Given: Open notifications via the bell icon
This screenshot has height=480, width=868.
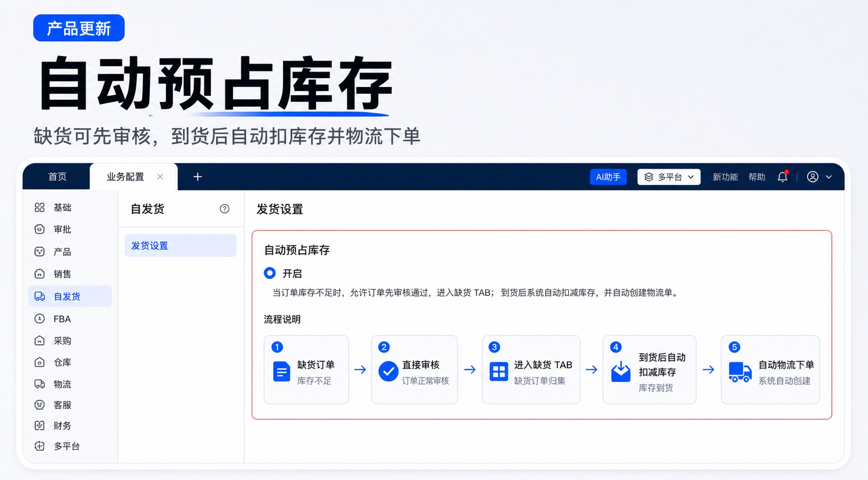Looking at the screenshot, I should (783, 176).
